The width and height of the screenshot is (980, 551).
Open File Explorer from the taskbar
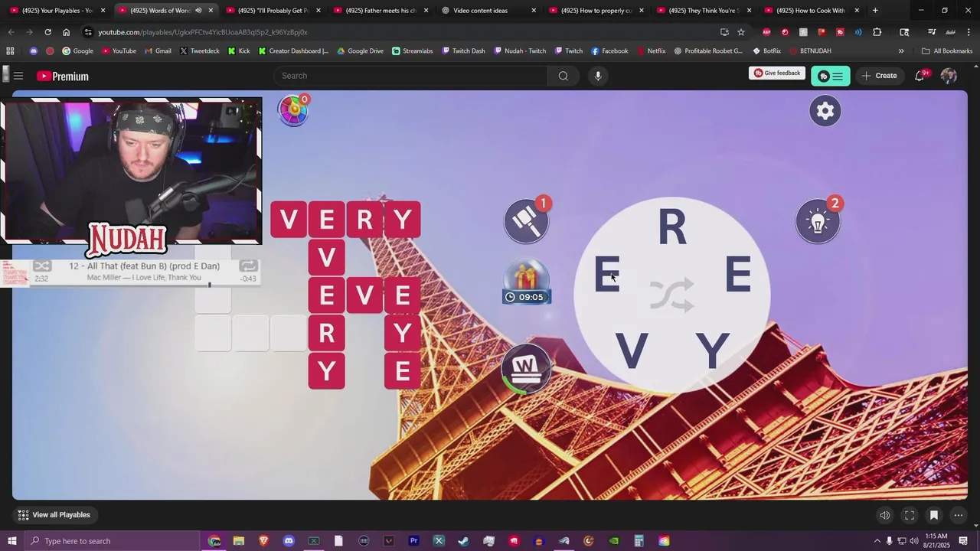239,541
